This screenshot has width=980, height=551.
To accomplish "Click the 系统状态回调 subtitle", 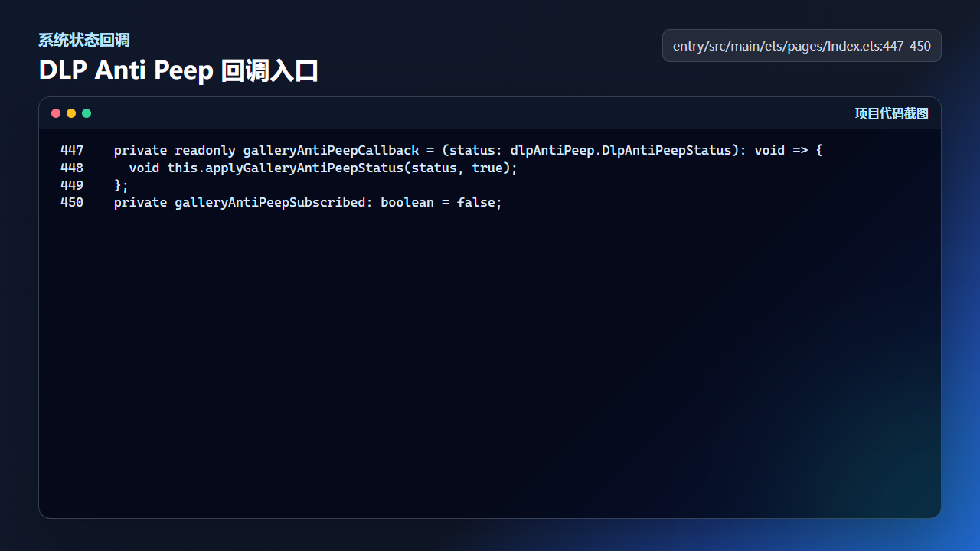I will [84, 41].
